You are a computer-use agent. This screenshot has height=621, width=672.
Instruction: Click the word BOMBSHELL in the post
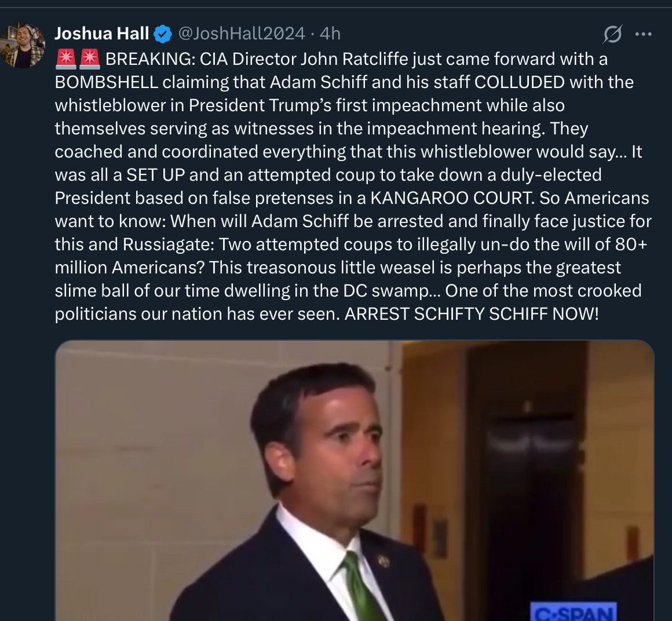point(106,82)
